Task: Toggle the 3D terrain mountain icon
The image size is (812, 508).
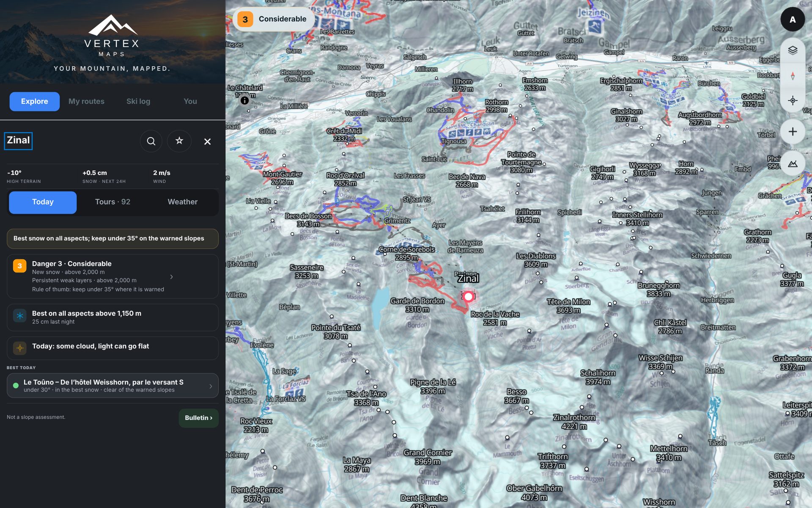Action: coord(793,163)
